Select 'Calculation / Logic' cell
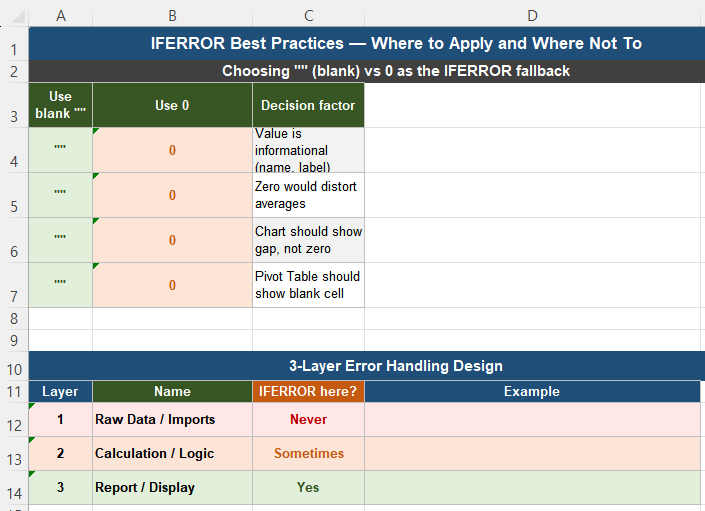Screen dimensions: 705x511 tap(172, 453)
